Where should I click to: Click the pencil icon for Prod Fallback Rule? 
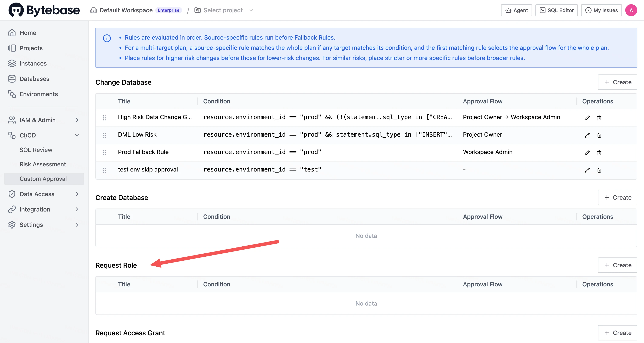point(587,153)
